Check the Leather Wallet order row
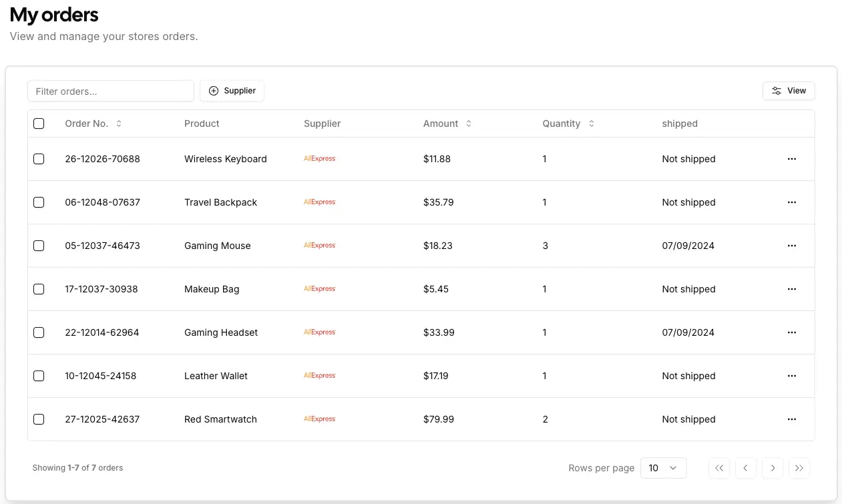 pos(39,376)
